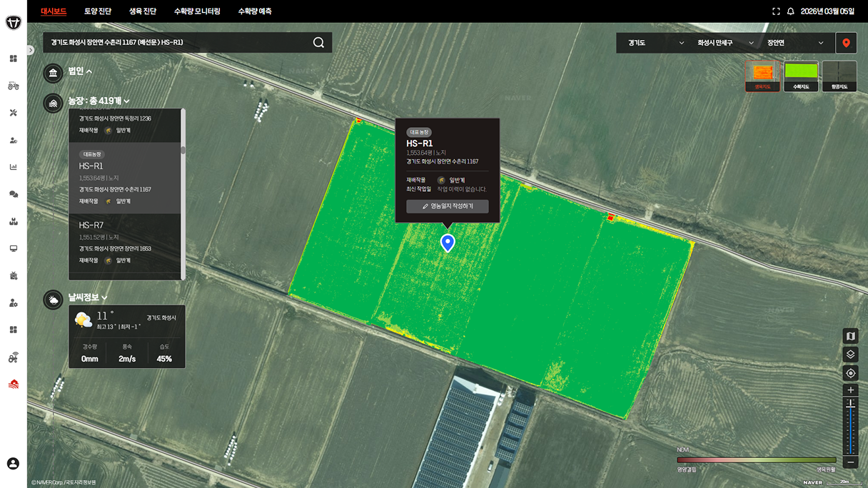The image size is (868, 488).
Task: Click the search magnifier icon
Action: (x=318, y=43)
